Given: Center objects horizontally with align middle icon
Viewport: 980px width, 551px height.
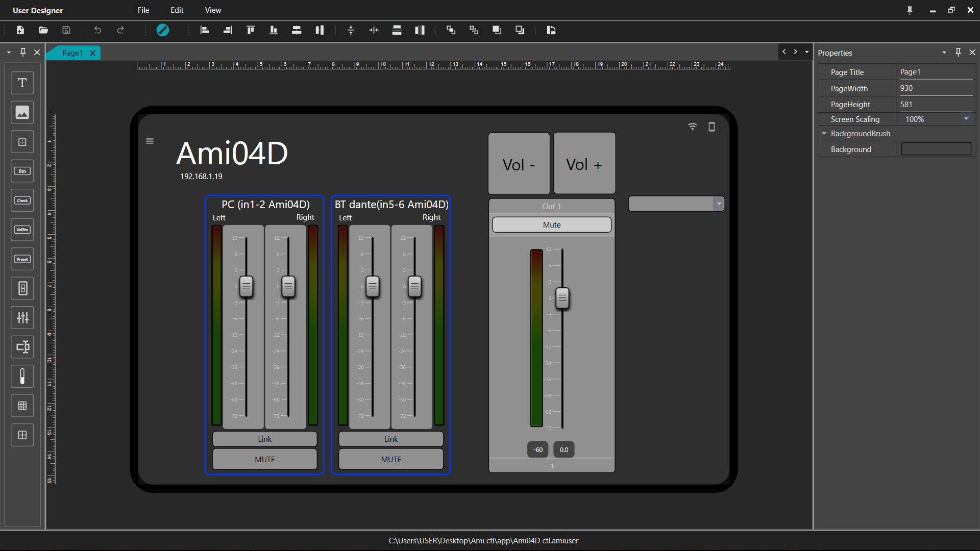Looking at the screenshot, I should (x=297, y=30).
